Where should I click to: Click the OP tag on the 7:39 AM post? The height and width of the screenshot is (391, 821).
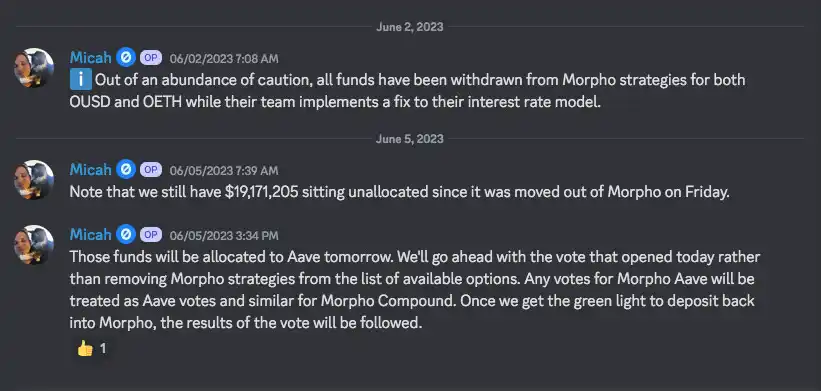point(151,170)
